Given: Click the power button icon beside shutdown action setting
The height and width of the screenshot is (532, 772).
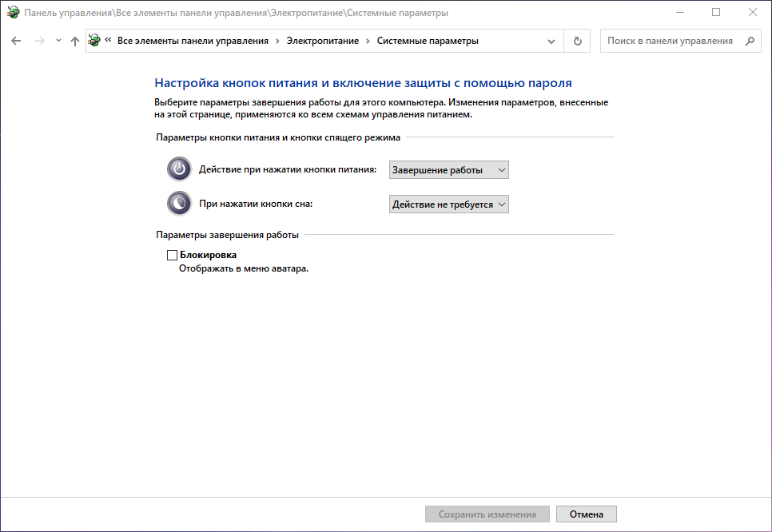Looking at the screenshot, I should coord(178,169).
